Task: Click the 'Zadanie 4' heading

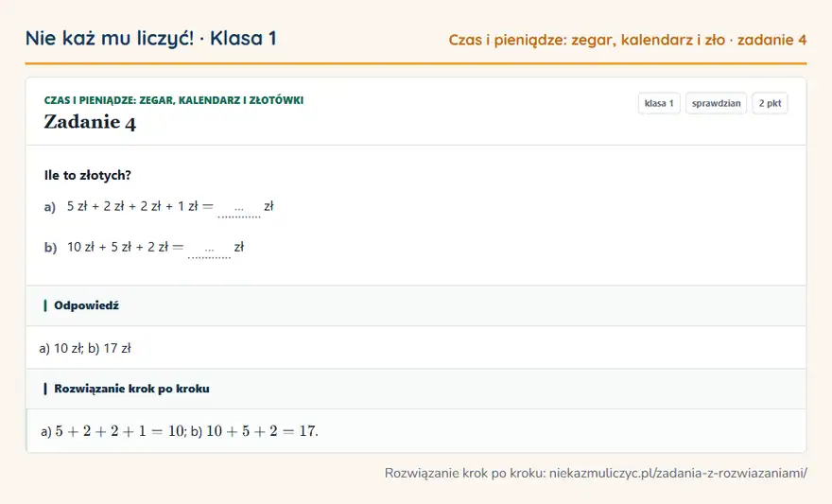Action: pos(90,123)
